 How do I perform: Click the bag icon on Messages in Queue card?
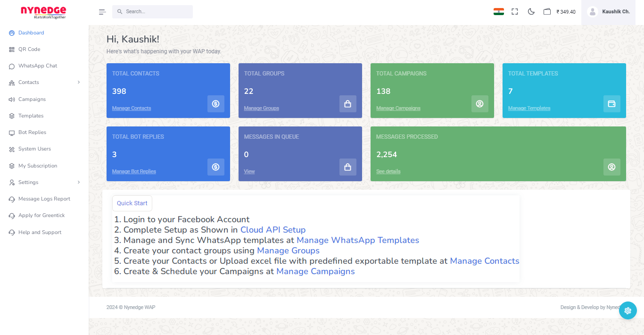point(348,167)
